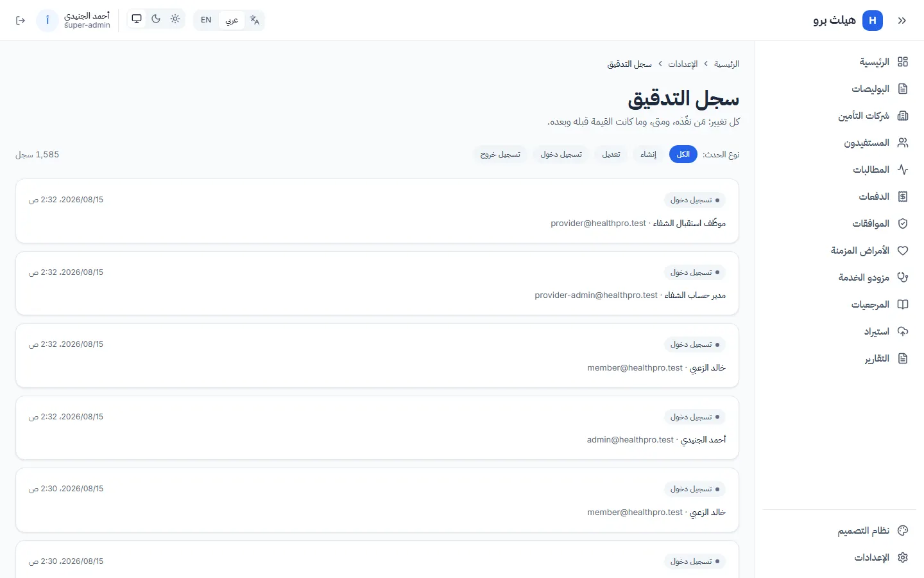Click الإعدادات in the breadcrumb
This screenshot has width=924, height=578.
[x=683, y=64]
